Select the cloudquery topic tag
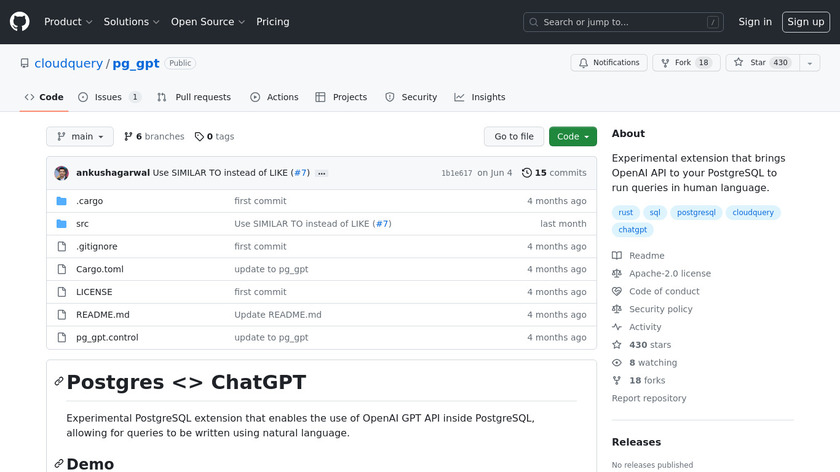 coord(753,213)
